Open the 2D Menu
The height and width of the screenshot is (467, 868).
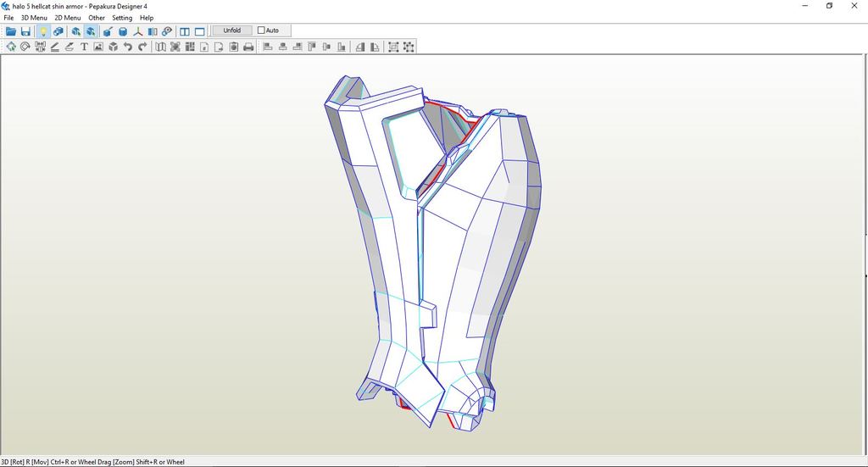pyautogui.click(x=68, y=18)
